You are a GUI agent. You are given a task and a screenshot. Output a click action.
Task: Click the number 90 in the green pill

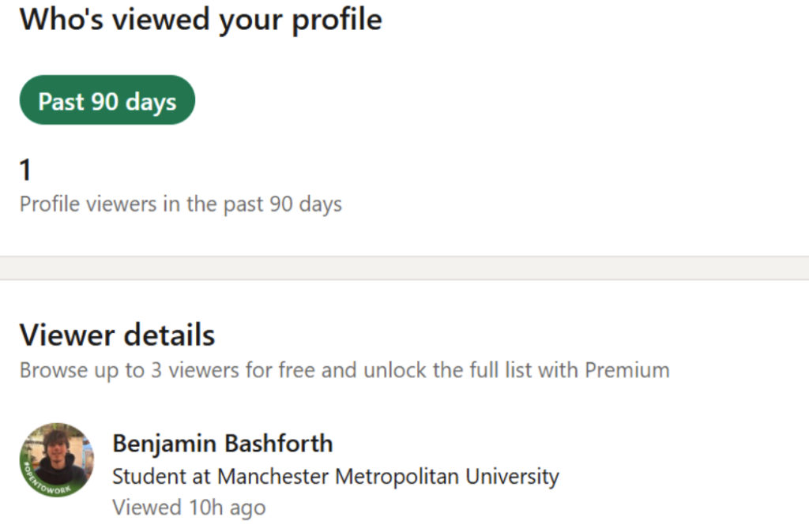coord(105,101)
